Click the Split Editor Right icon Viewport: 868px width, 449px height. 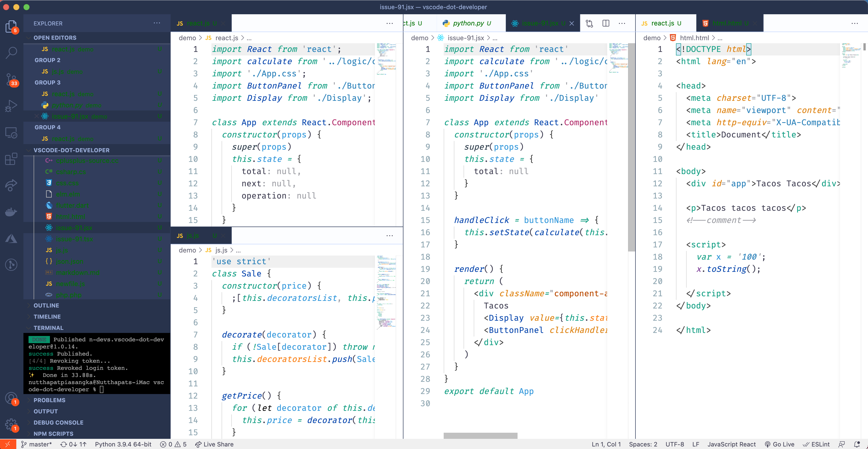(605, 23)
